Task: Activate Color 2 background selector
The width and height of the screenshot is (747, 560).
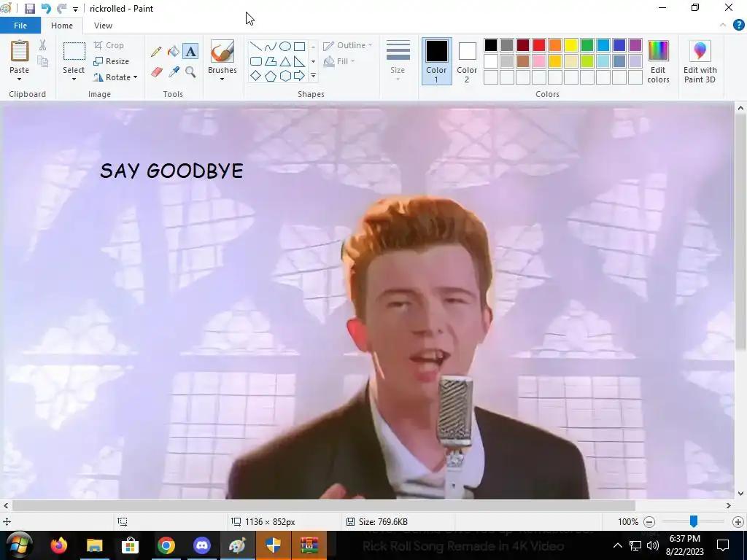Action: tap(467, 61)
